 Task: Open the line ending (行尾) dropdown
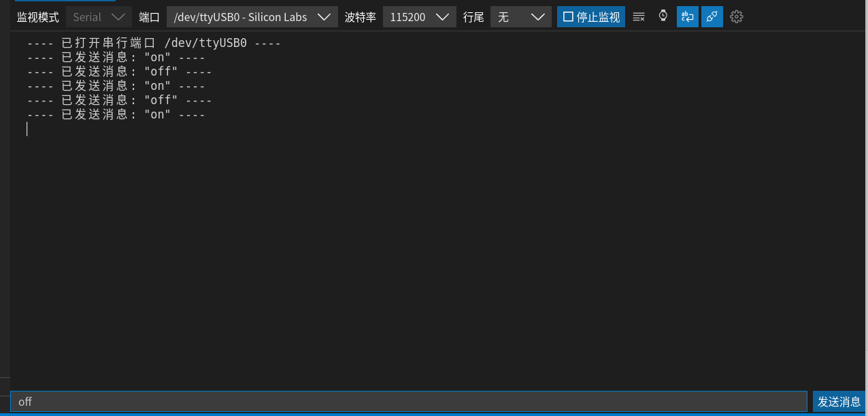(520, 17)
